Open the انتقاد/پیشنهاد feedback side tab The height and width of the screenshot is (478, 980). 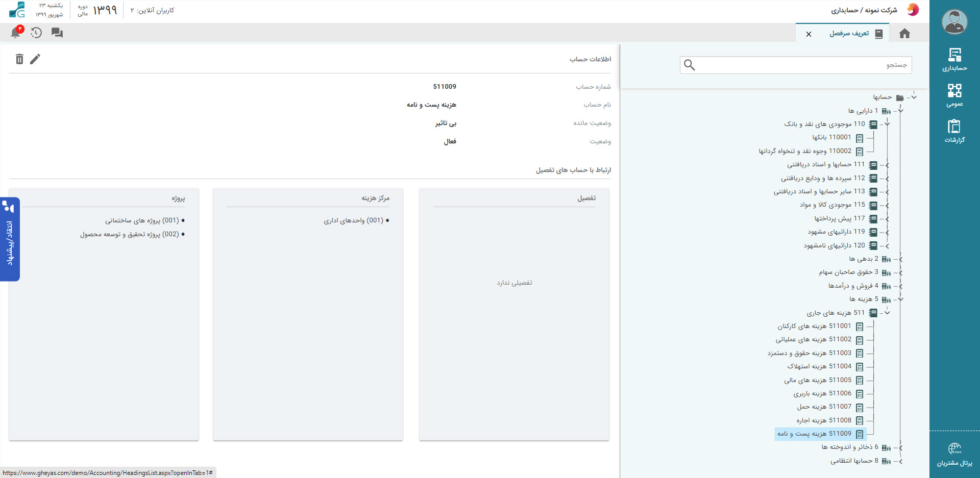10,239
